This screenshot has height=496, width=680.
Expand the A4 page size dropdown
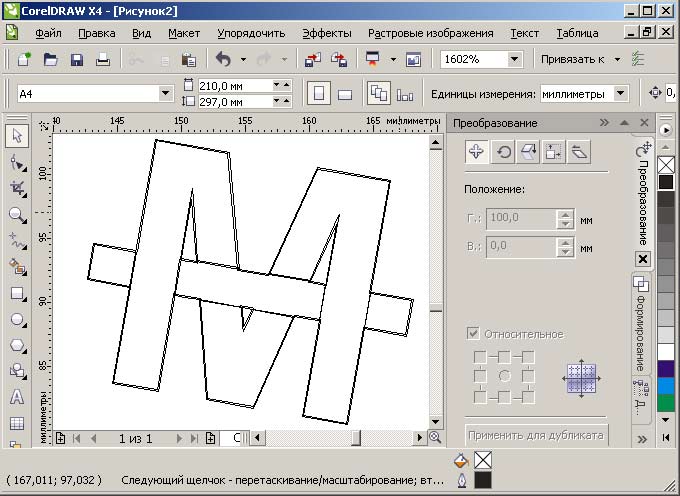166,94
